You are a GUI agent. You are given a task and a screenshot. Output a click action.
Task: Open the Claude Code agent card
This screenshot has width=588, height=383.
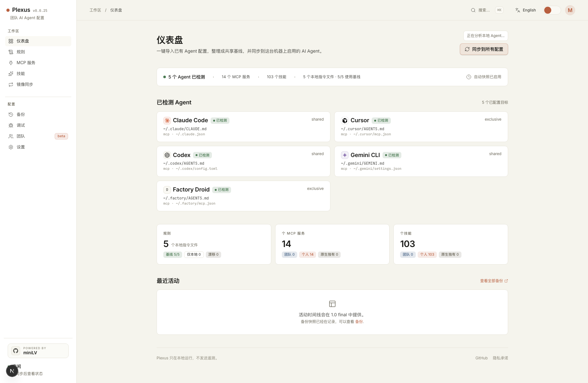point(244,127)
